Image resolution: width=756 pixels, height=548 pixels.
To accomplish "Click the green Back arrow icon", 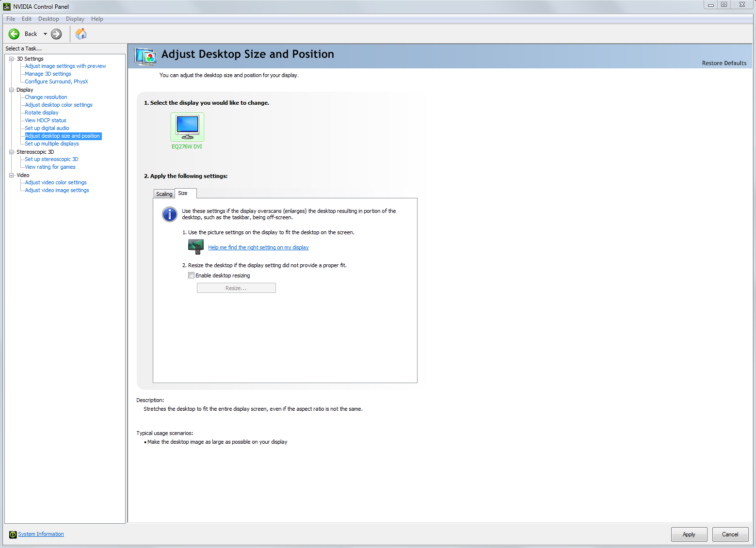I will (14, 34).
